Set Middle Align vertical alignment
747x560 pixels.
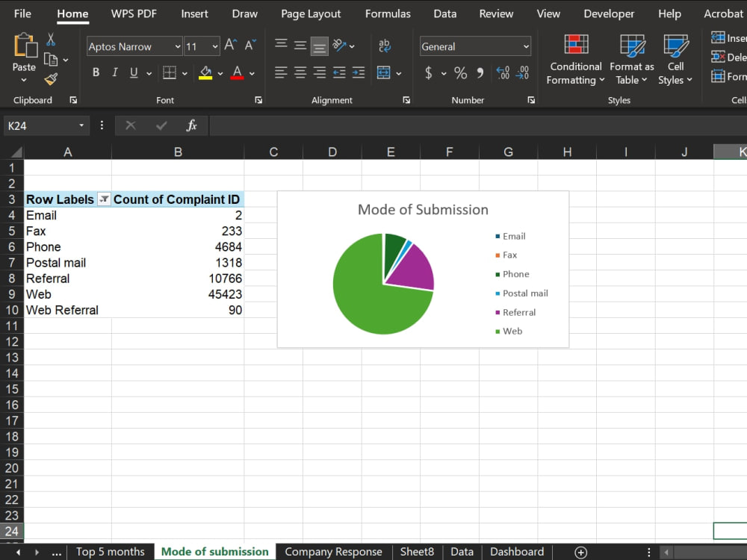[x=300, y=46]
